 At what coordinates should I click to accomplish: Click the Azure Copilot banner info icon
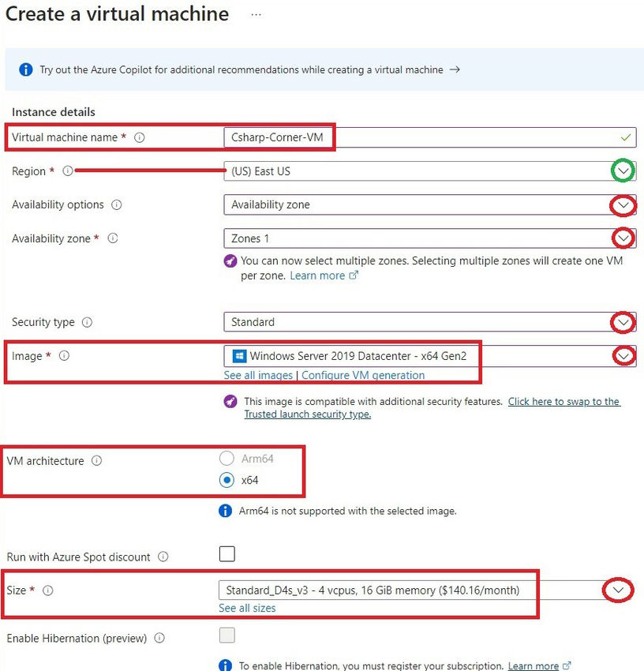tap(24, 69)
